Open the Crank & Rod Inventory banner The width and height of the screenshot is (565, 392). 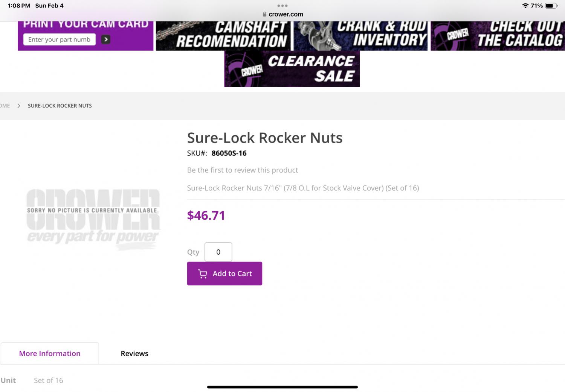point(361,36)
